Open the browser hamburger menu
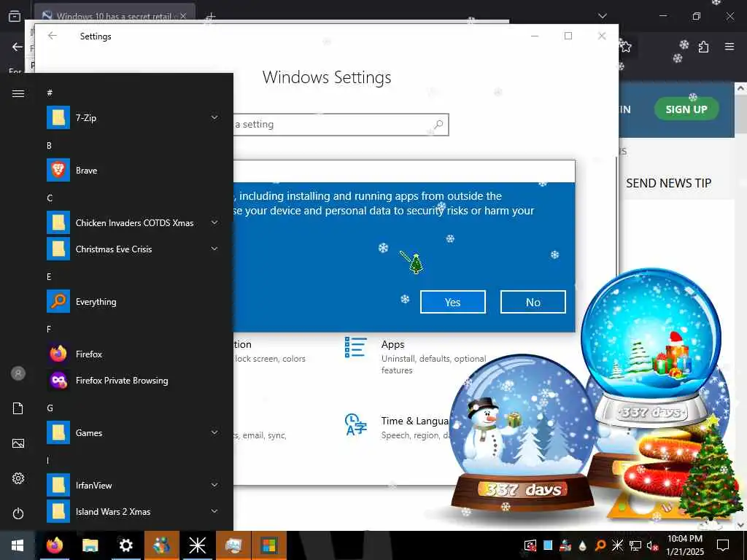 (x=729, y=47)
